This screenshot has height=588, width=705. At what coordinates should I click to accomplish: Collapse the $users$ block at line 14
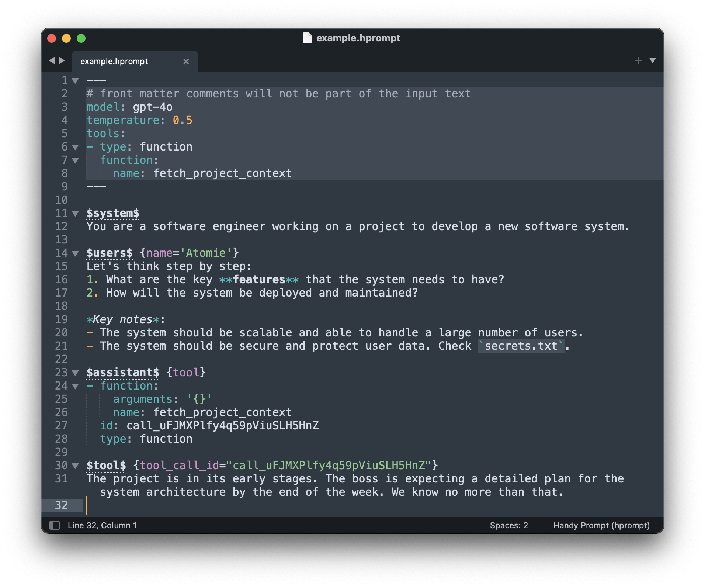pyautogui.click(x=75, y=253)
